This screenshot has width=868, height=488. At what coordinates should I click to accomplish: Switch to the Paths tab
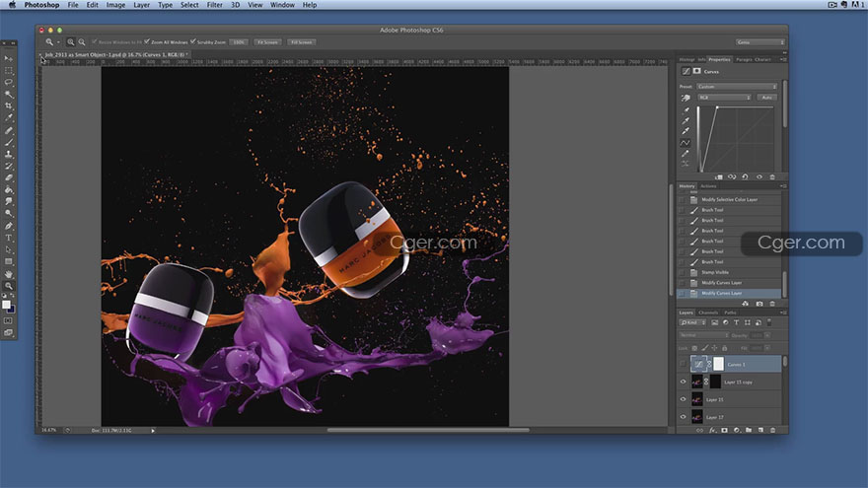pyautogui.click(x=730, y=313)
